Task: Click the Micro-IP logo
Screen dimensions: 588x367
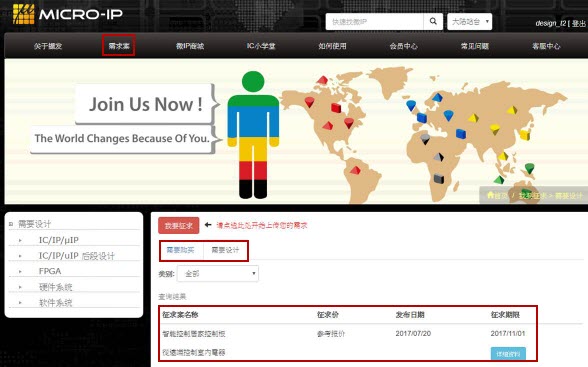Action: [68, 14]
